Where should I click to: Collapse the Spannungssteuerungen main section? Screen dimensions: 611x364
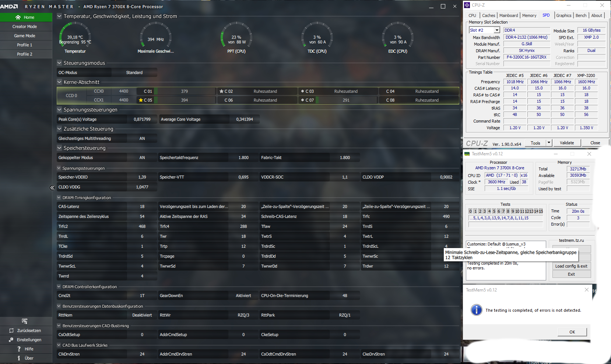[x=59, y=110]
